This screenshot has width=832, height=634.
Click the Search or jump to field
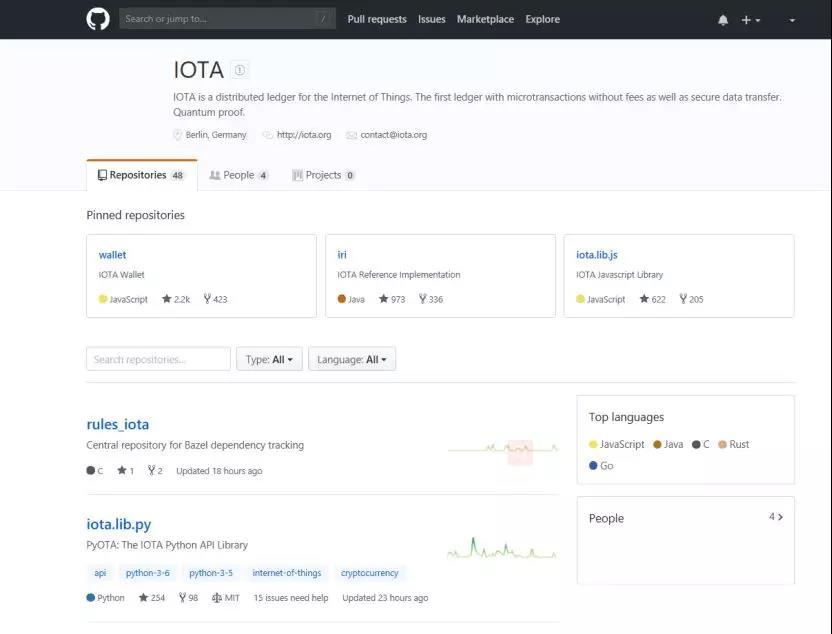coord(227,19)
